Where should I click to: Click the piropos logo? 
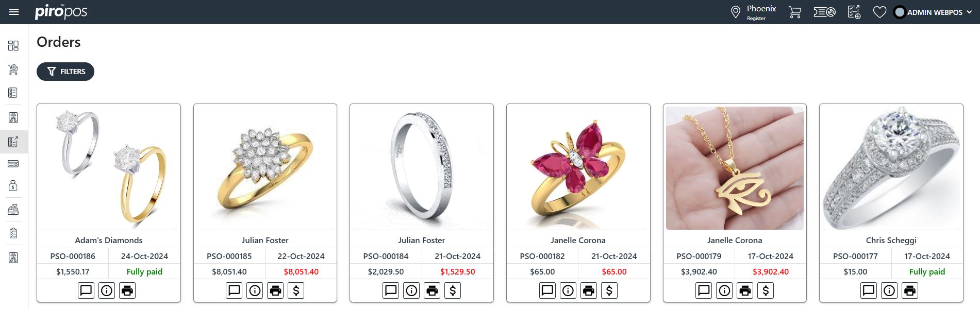61,12
